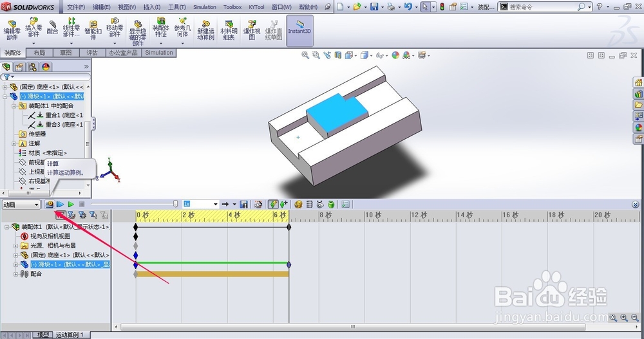644x339 pixels.
Task: Switch to the 办公室产品 tab
Action: click(123, 53)
